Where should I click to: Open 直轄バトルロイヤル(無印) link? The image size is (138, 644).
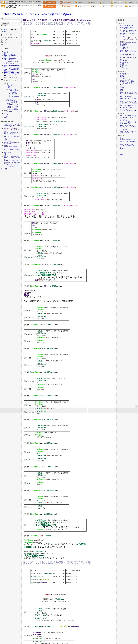tap(11, 70)
